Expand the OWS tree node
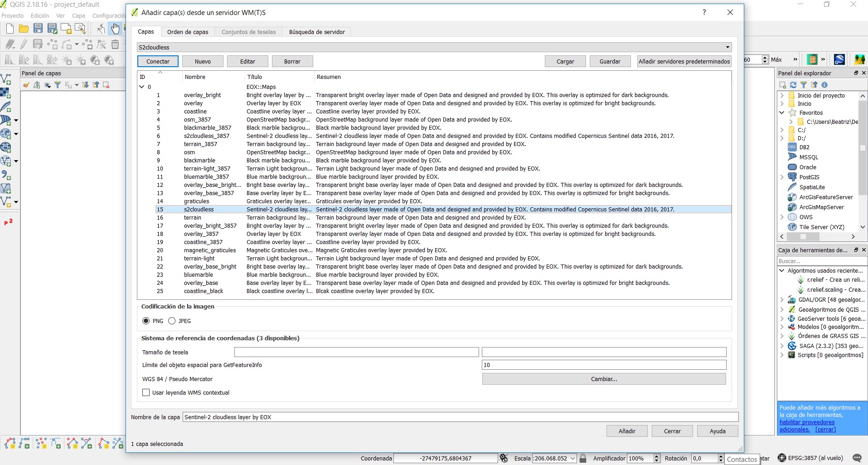The width and height of the screenshot is (868, 465). pyautogui.click(x=782, y=217)
